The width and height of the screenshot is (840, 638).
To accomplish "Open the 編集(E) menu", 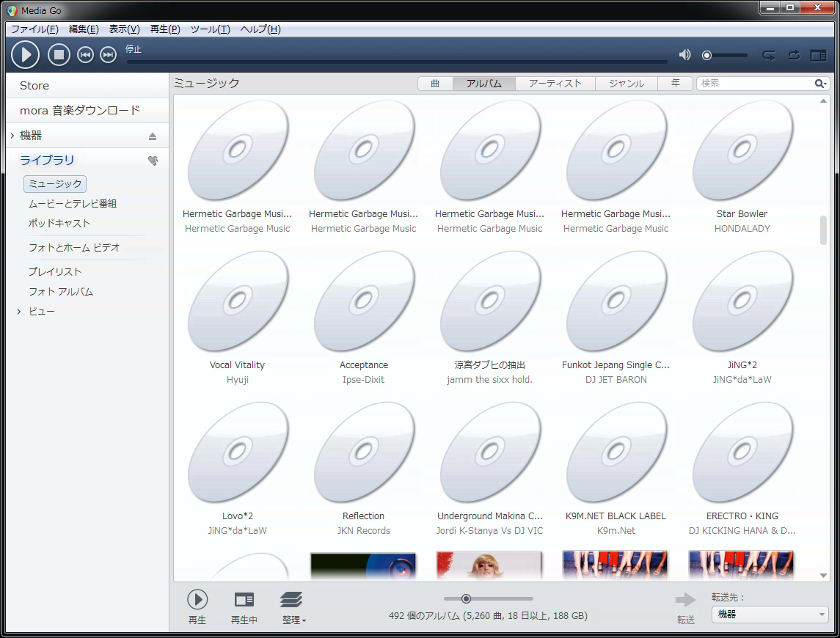I will tap(84, 29).
